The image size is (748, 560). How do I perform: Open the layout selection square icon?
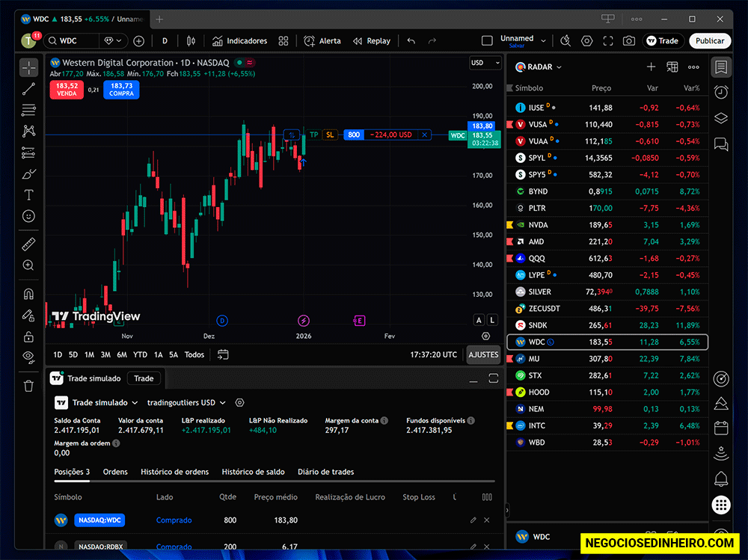click(487, 41)
